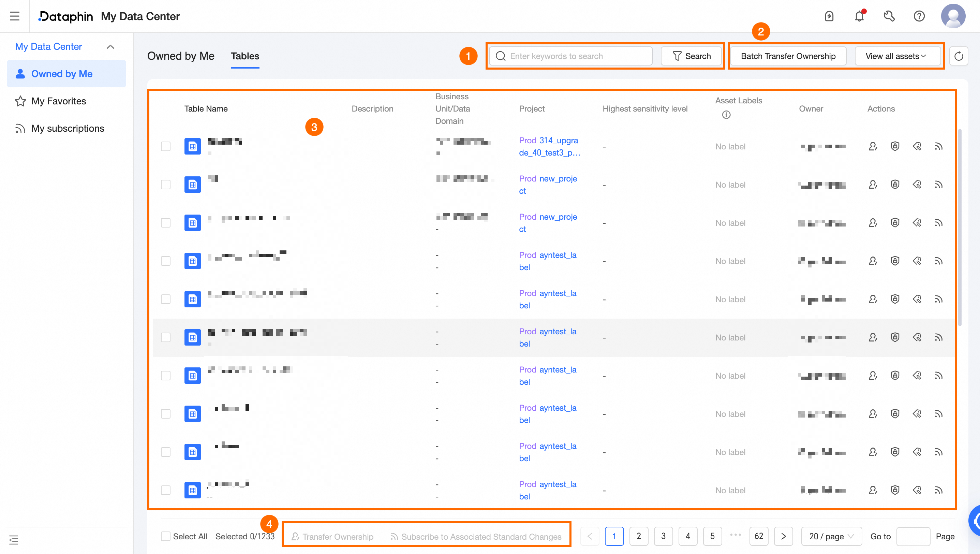Click the Project column header

[x=532, y=109]
